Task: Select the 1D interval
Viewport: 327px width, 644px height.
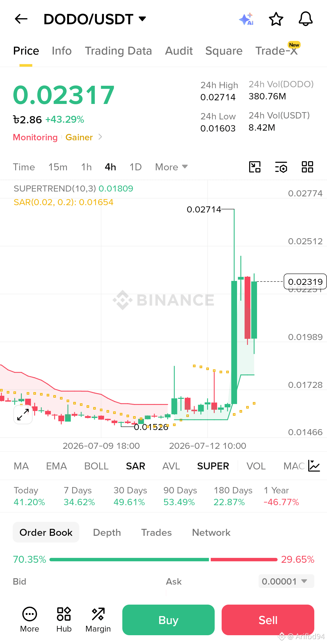Action: tap(135, 167)
